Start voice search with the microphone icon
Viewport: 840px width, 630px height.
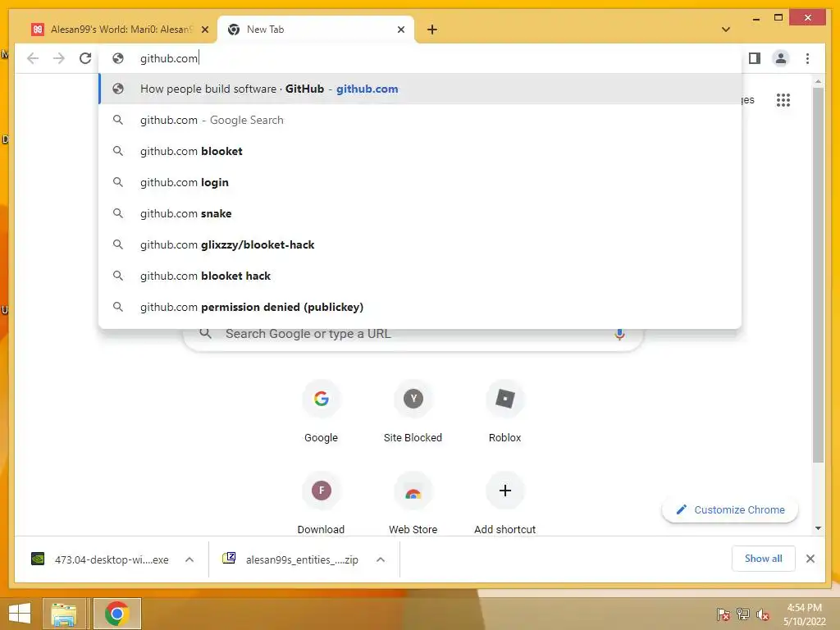coord(619,335)
